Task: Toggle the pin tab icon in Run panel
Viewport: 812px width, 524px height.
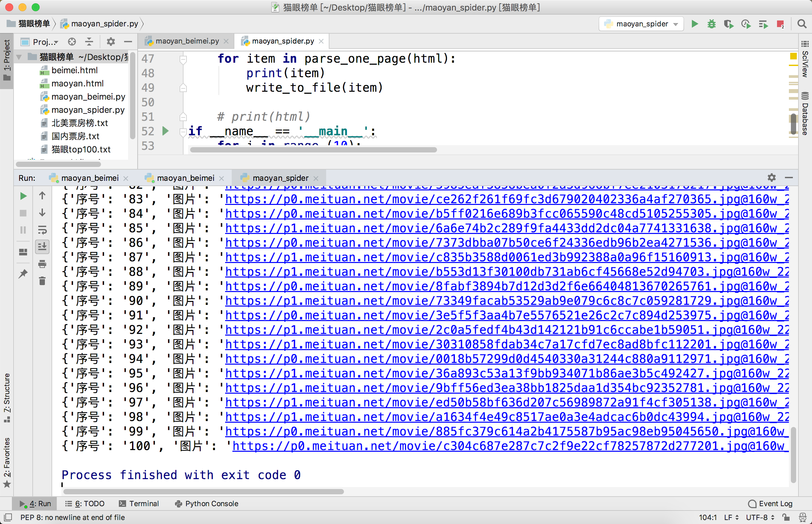Action: coord(23,274)
